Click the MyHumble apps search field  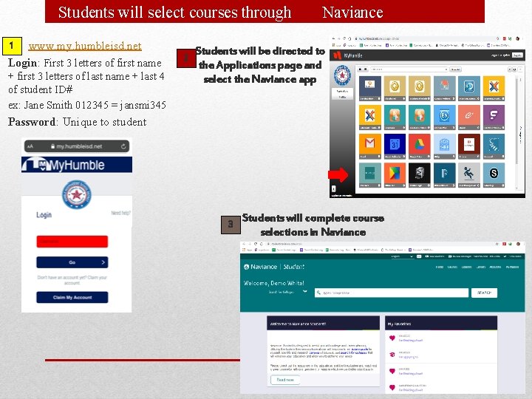(x=409, y=69)
